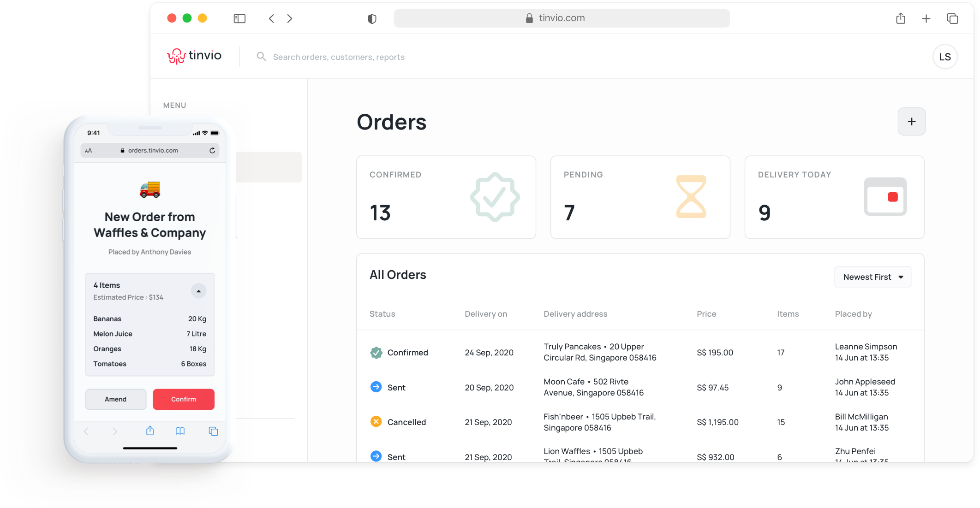This screenshot has height=508, width=980.
Task: Click the AA text size icon on the phone
Action: tap(89, 151)
